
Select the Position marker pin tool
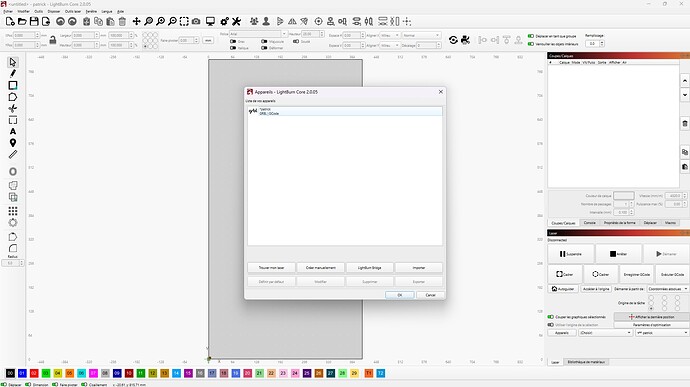[x=13, y=143]
